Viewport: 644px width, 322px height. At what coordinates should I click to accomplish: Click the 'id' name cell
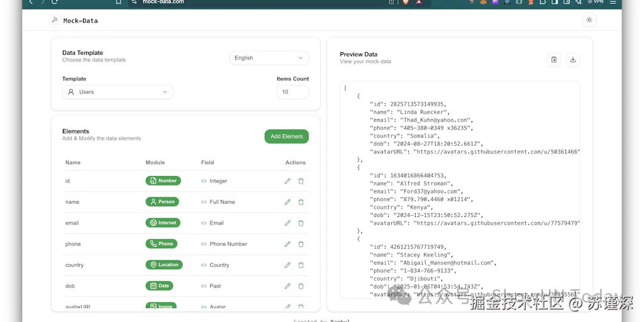click(x=67, y=181)
